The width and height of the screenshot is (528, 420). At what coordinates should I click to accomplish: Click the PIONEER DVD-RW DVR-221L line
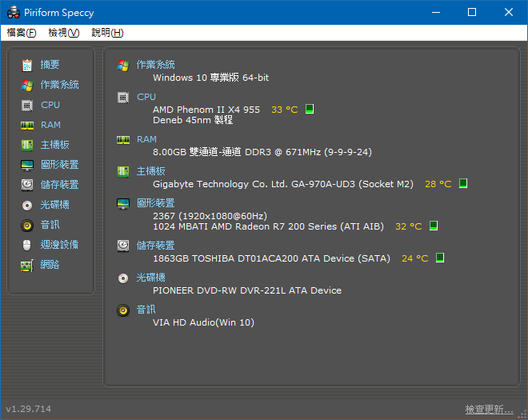point(247,290)
